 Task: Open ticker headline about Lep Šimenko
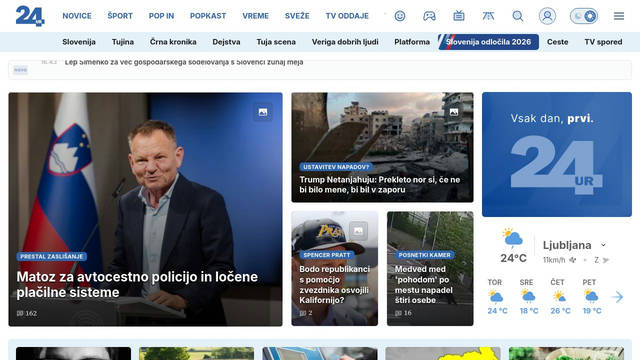coord(184,62)
